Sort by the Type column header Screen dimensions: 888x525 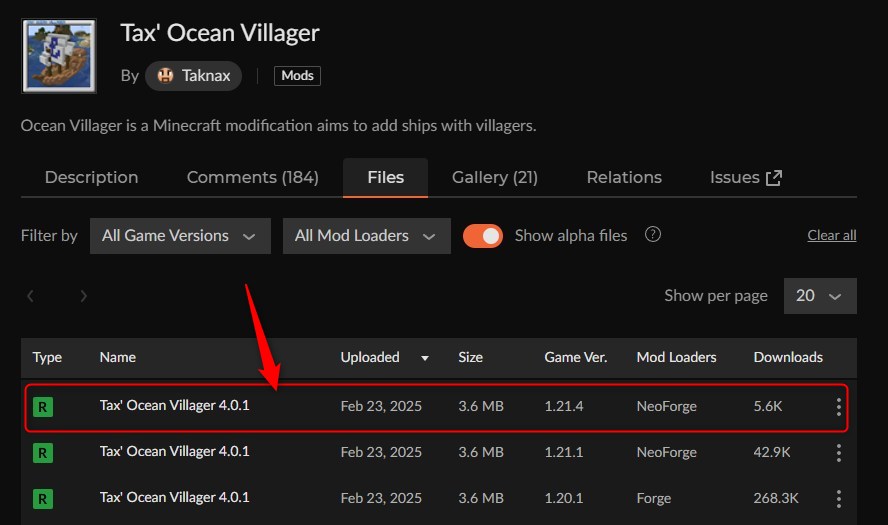tap(47, 357)
